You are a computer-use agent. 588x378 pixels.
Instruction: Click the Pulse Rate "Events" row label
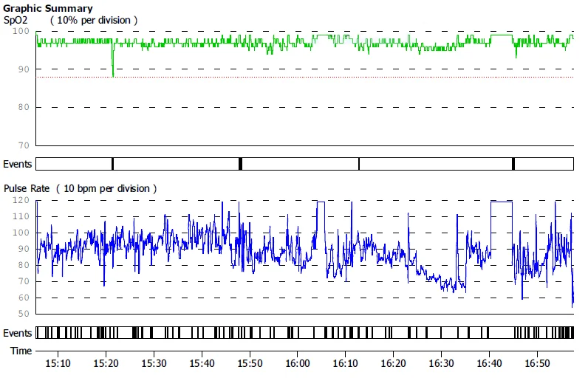pyautogui.click(x=17, y=333)
